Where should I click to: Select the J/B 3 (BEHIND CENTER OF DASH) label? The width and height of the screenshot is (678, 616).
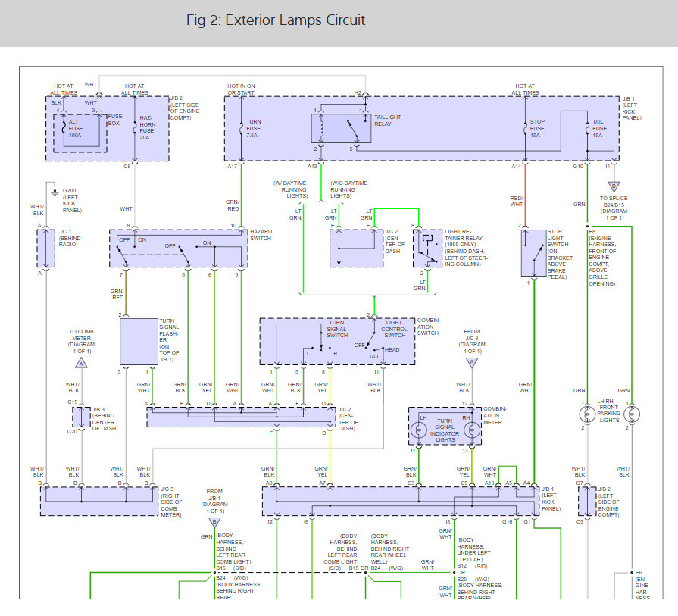[x=105, y=419]
